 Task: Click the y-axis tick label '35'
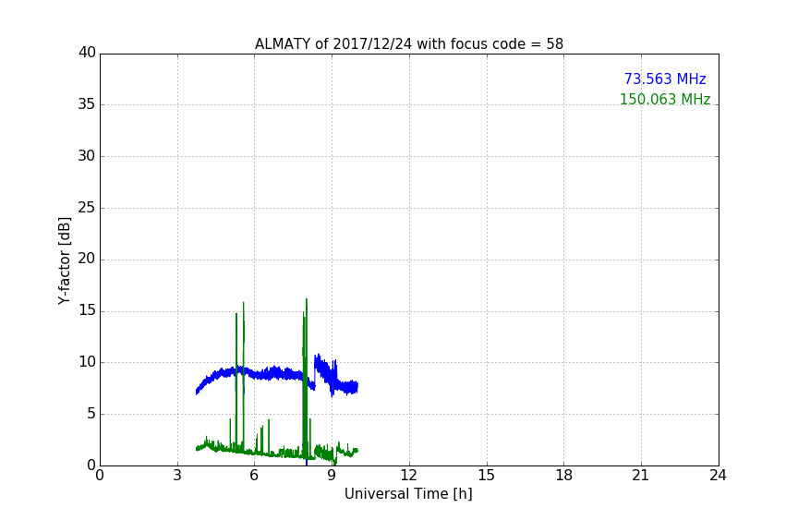click(x=87, y=104)
